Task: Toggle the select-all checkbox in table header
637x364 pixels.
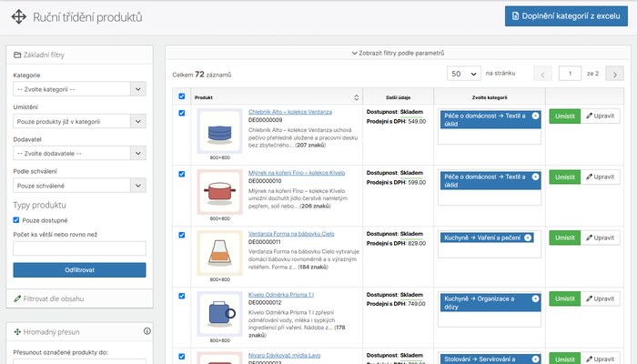Action: 182,96
